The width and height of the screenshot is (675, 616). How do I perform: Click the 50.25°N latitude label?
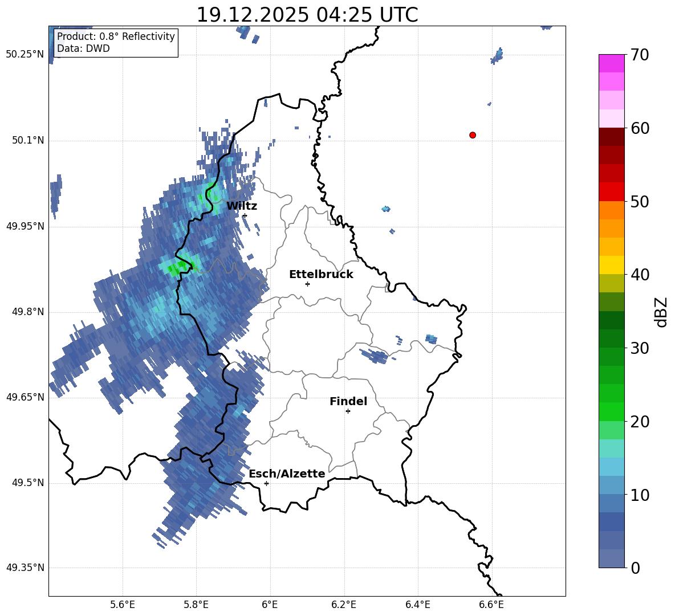click(x=25, y=55)
